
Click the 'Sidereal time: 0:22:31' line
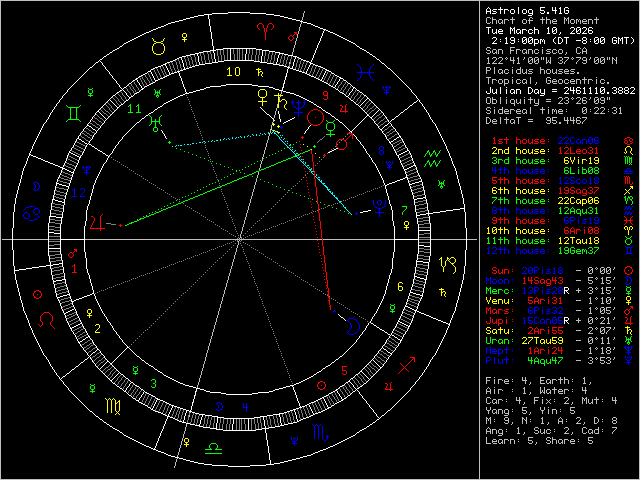(x=554, y=111)
